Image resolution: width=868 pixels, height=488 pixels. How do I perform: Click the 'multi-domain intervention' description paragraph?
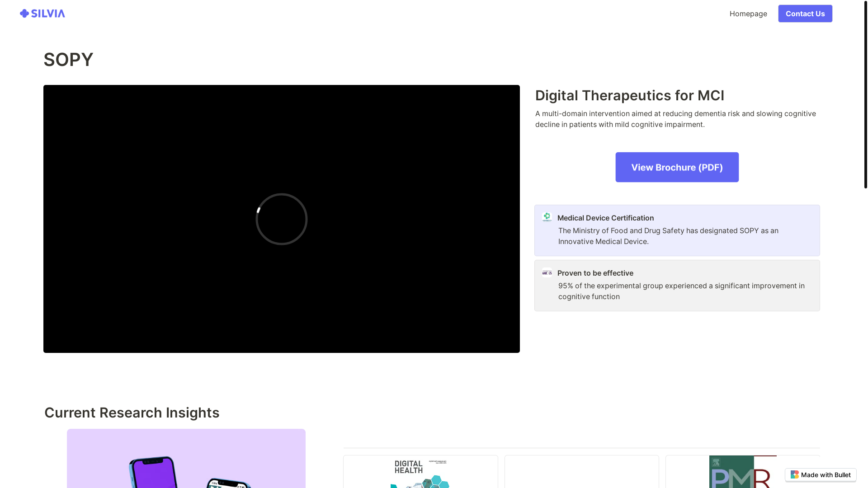pyautogui.click(x=675, y=119)
